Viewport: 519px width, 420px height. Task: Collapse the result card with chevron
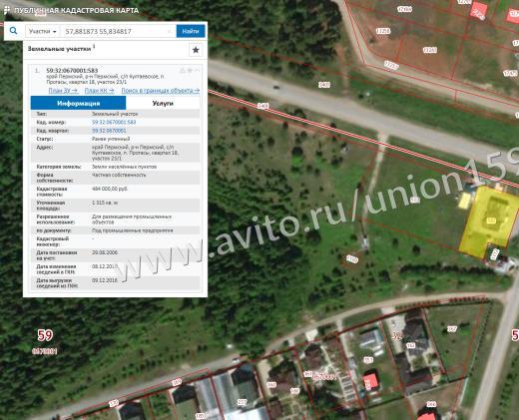point(197,70)
